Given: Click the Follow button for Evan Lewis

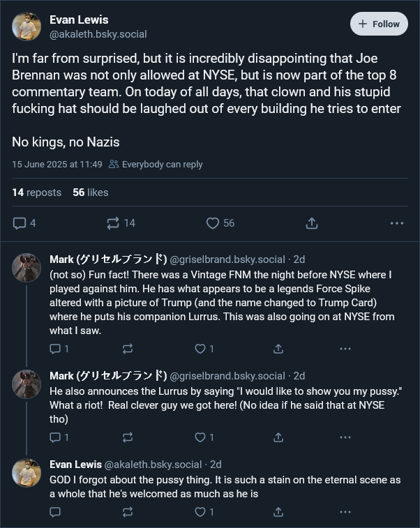Looking at the screenshot, I should point(379,24).
